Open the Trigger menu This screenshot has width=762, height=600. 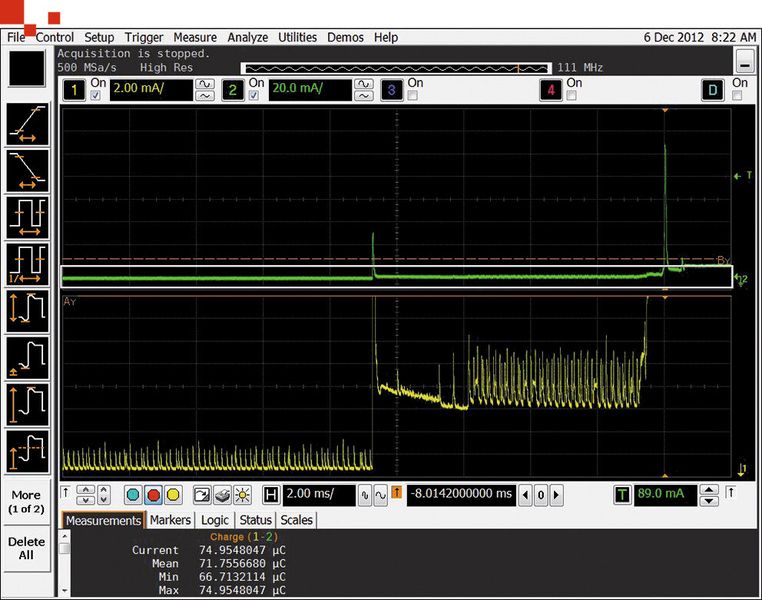[144, 37]
